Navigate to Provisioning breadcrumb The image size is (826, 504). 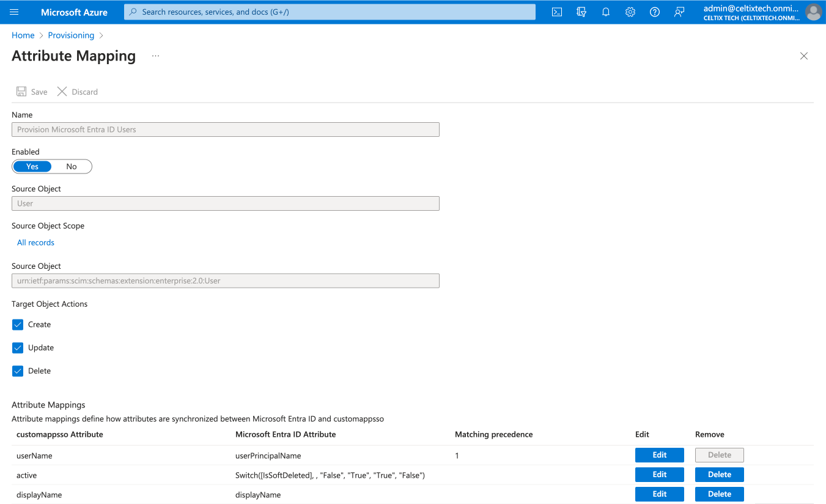pos(71,35)
